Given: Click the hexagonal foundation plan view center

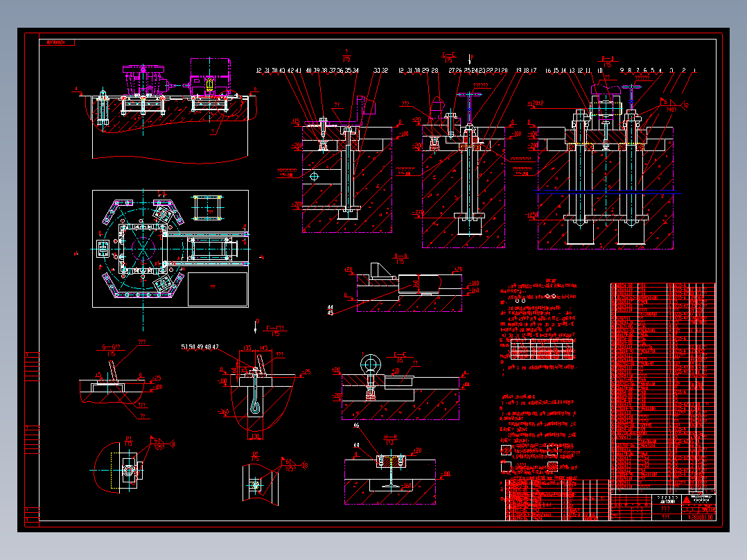Looking at the screenshot, I should pyautogui.click(x=143, y=247).
